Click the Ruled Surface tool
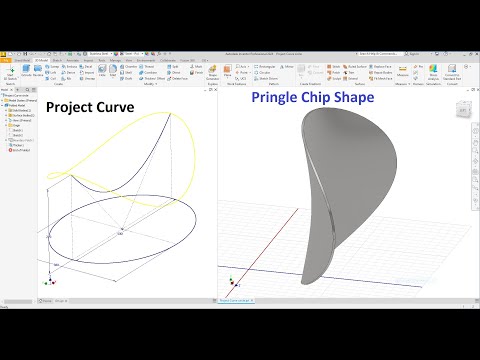 (355, 67)
